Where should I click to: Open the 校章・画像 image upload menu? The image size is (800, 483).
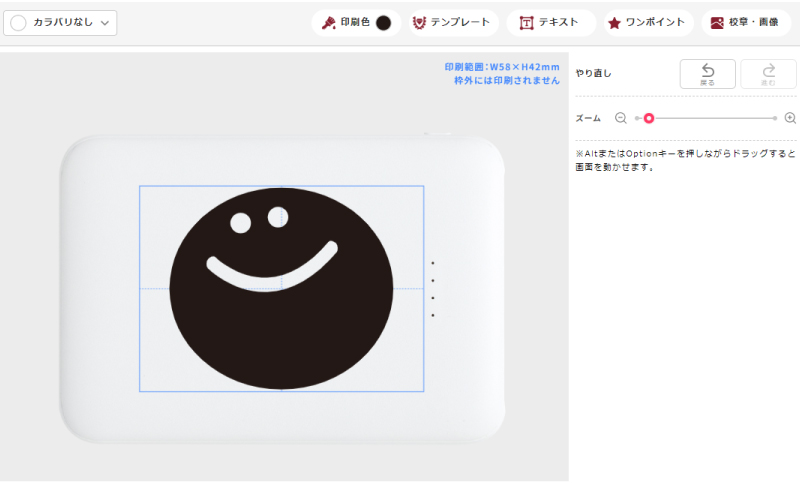pyautogui.click(x=746, y=23)
